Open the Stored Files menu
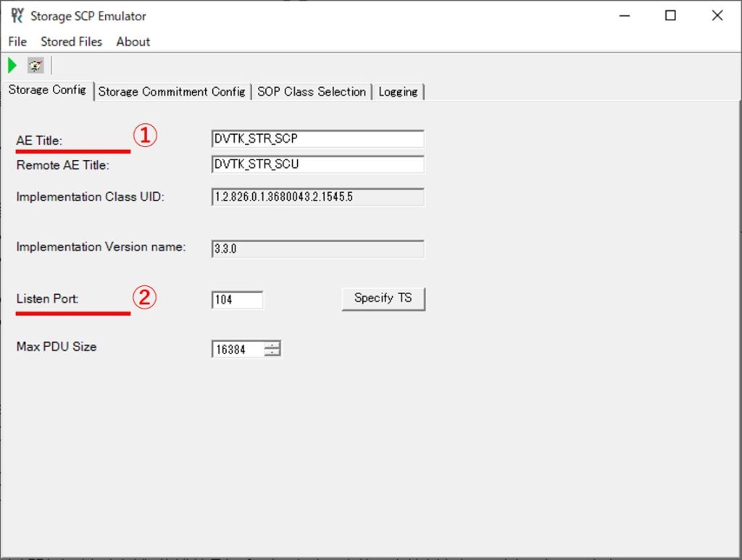 (x=71, y=41)
